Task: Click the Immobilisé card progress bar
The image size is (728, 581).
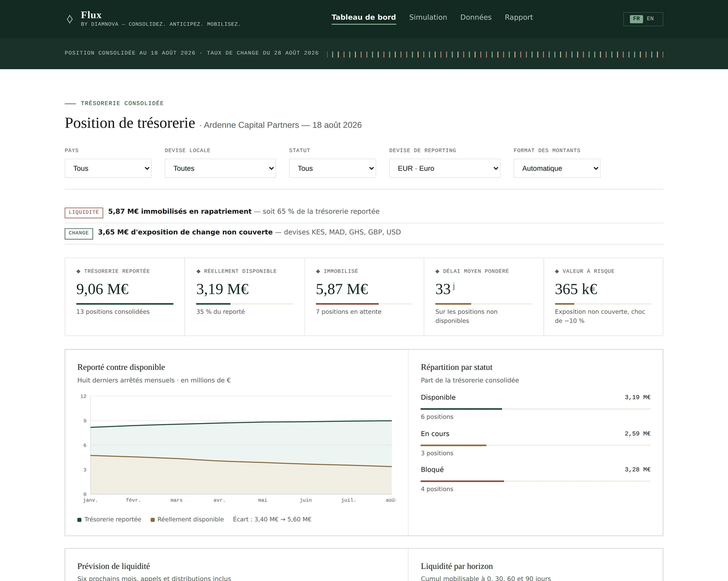Action: click(364, 303)
